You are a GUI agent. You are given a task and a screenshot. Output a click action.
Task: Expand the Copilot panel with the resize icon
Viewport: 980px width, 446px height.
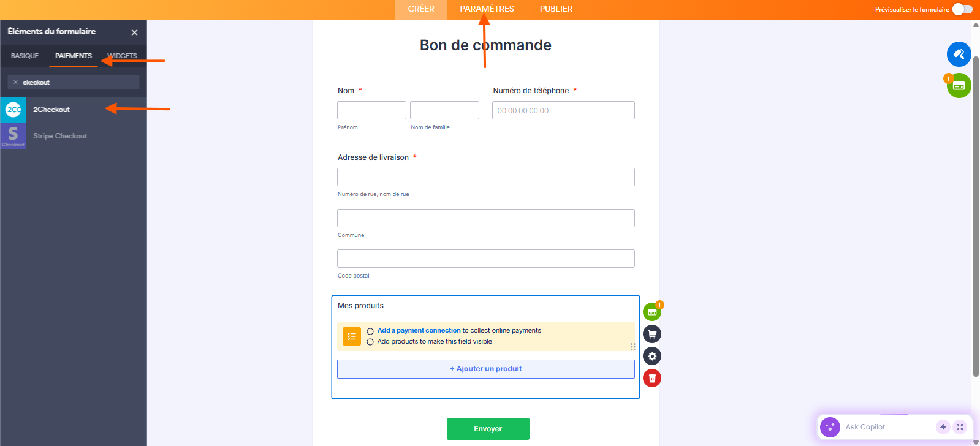pyautogui.click(x=959, y=426)
